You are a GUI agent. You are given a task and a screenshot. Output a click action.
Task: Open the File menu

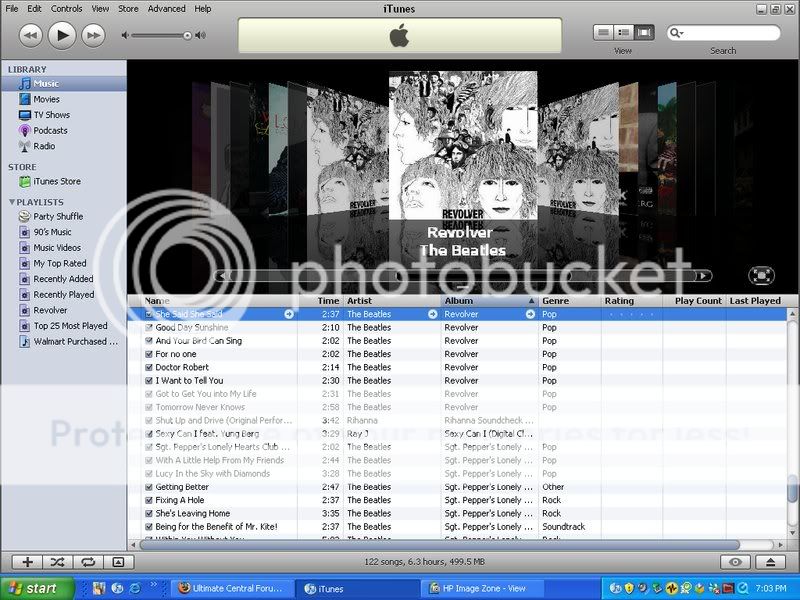point(11,9)
